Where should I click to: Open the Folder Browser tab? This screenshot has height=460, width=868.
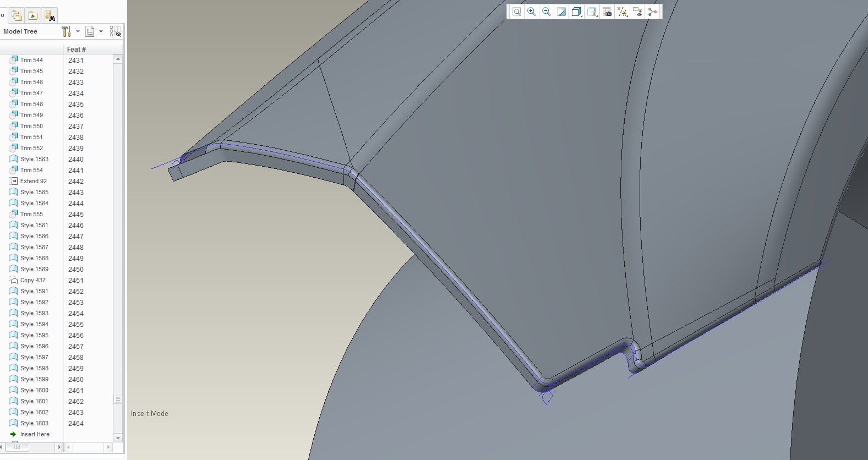[x=17, y=15]
